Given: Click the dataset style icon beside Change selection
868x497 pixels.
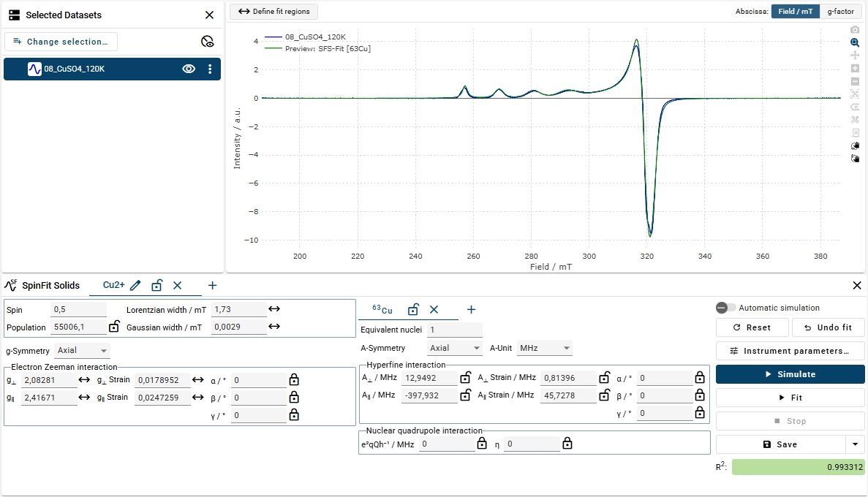Looking at the screenshot, I should [x=207, y=42].
